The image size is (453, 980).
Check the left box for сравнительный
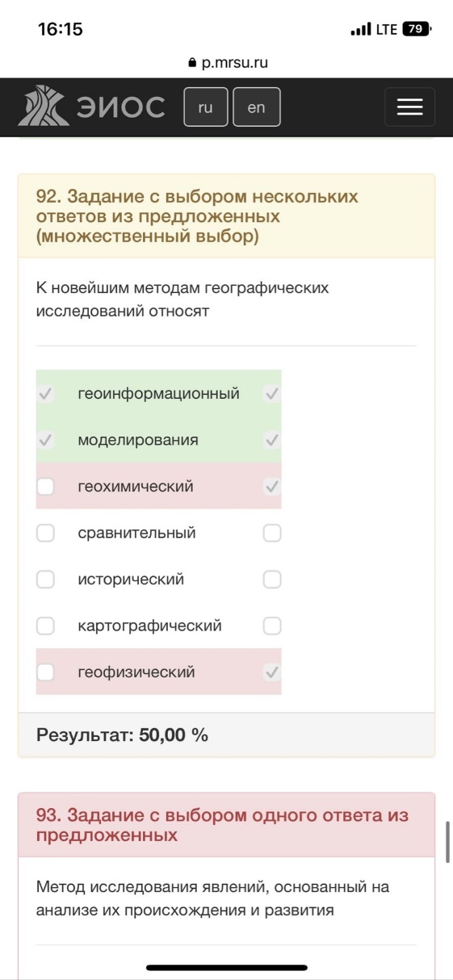point(46,533)
